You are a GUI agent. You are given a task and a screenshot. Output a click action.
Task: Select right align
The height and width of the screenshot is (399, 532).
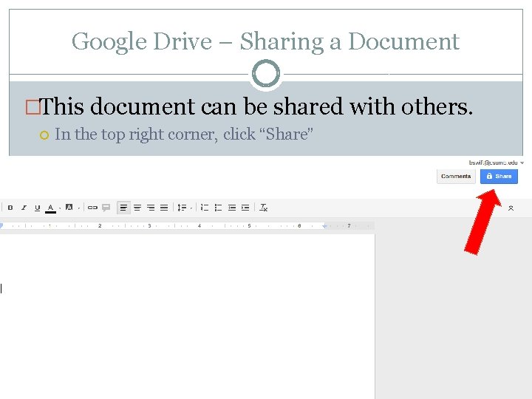tap(151, 208)
